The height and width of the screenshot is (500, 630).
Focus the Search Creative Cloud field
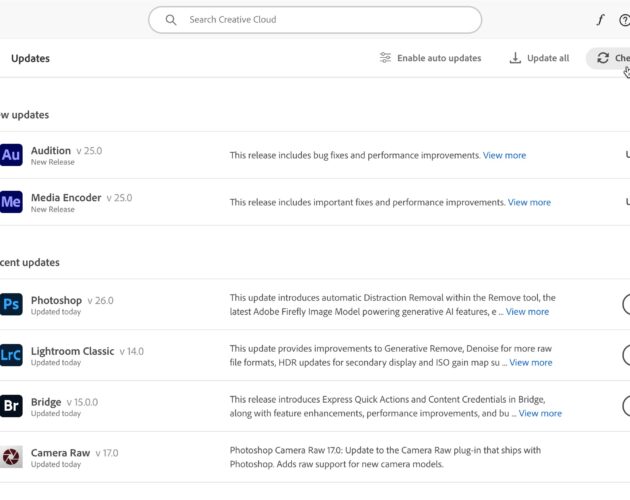click(315, 20)
